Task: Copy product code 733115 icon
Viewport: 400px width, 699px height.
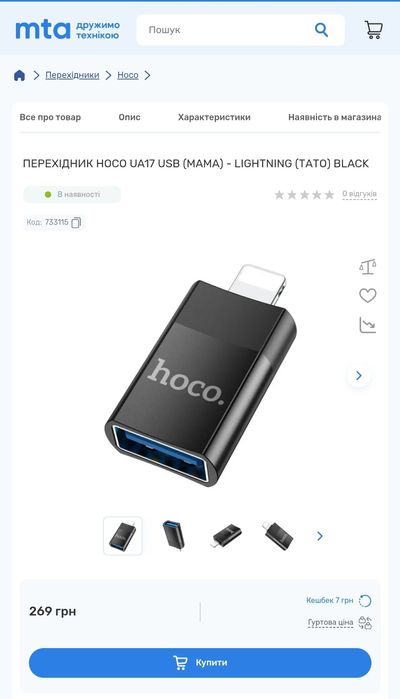Action: coord(76,222)
